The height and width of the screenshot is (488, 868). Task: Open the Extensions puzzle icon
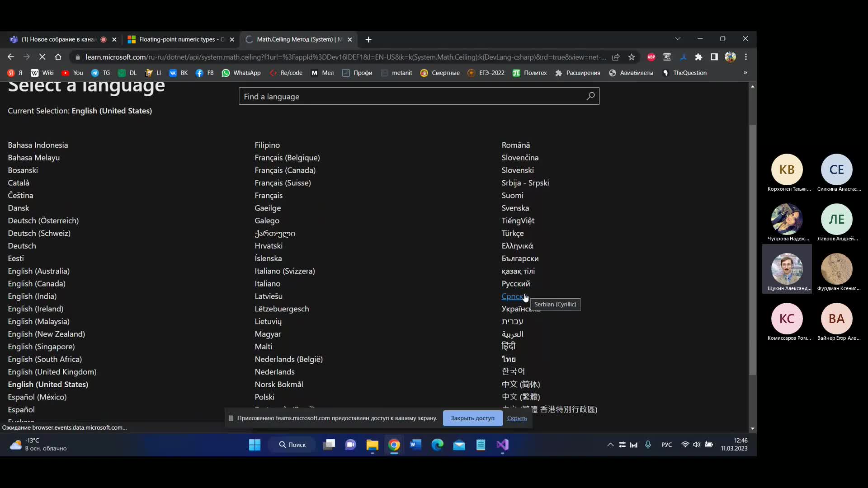click(x=698, y=57)
